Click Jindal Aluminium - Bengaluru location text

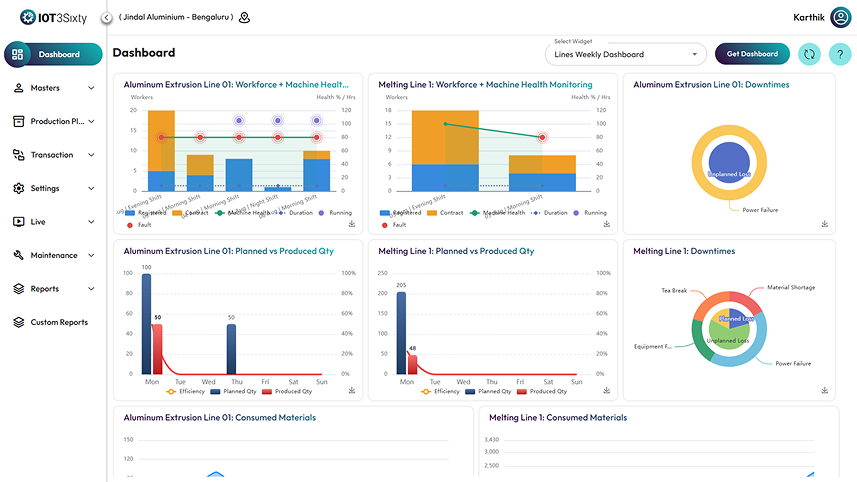(x=176, y=17)
